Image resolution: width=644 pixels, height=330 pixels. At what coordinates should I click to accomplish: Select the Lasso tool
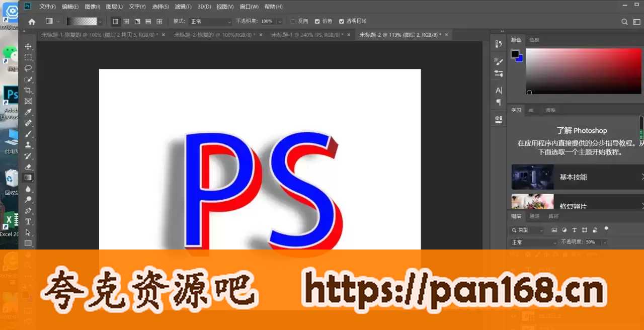tap(28, 68)
